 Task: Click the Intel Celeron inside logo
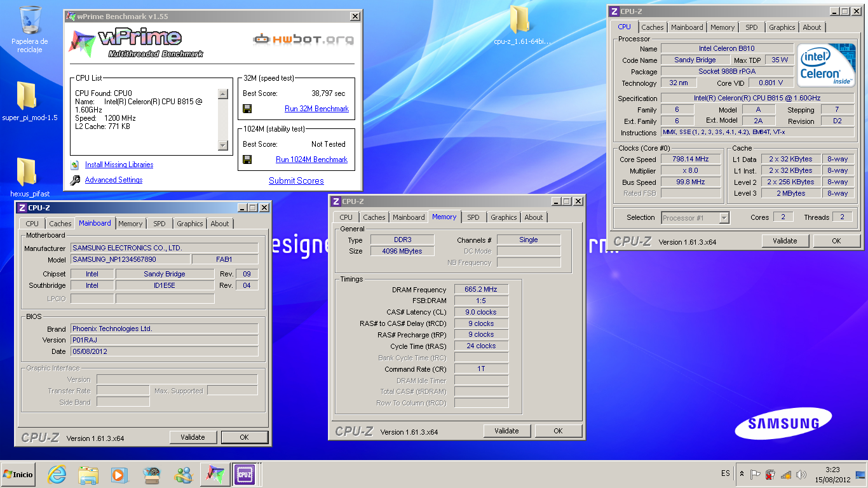click(827, 65)
